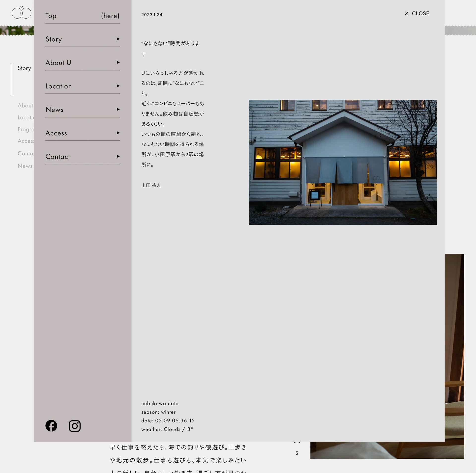Viewport: 476px width, 473px height.
Task: Click the arrow beside News menu item
Action: pos(118,109)
